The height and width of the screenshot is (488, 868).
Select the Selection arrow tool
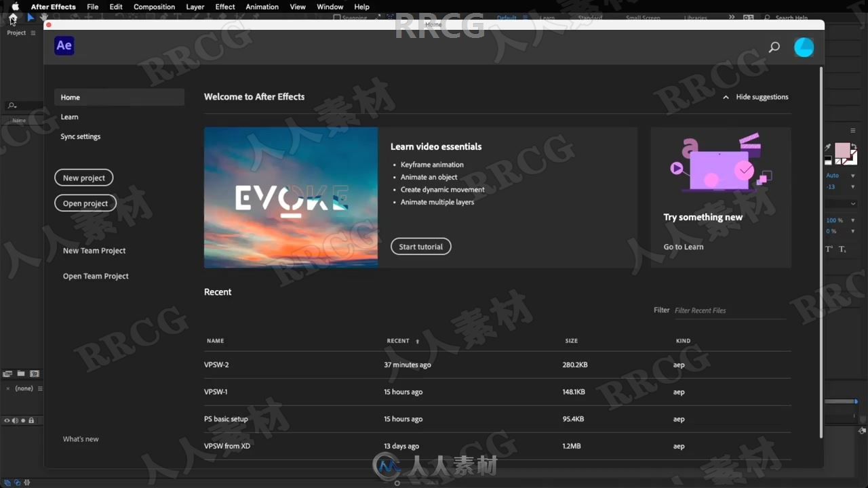[x=31, y=18]
